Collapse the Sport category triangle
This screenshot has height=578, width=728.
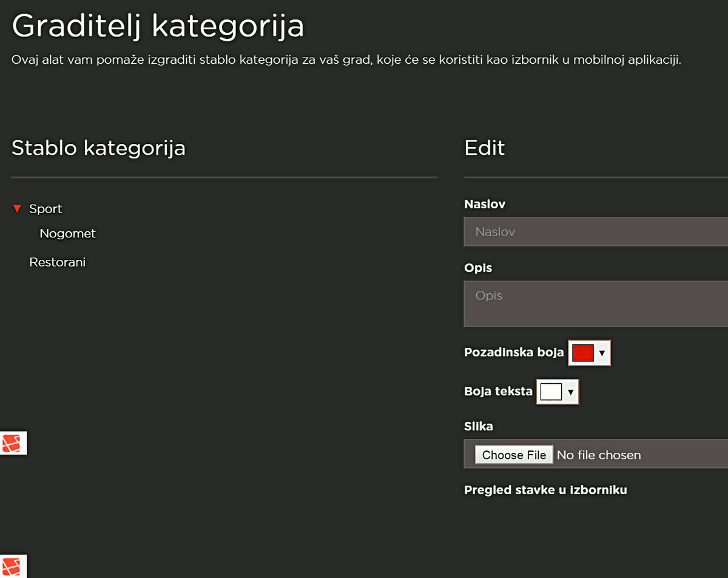(x=17, y=209)
